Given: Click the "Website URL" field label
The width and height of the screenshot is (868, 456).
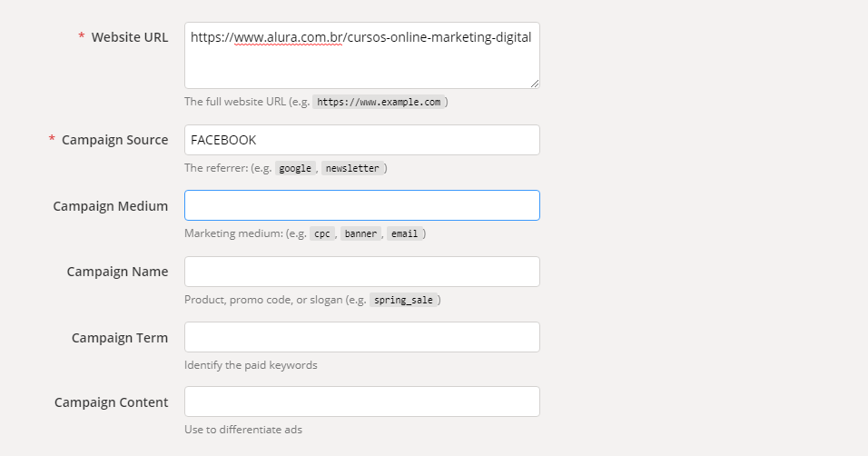Looking at the screenshot, I should 129,37.
